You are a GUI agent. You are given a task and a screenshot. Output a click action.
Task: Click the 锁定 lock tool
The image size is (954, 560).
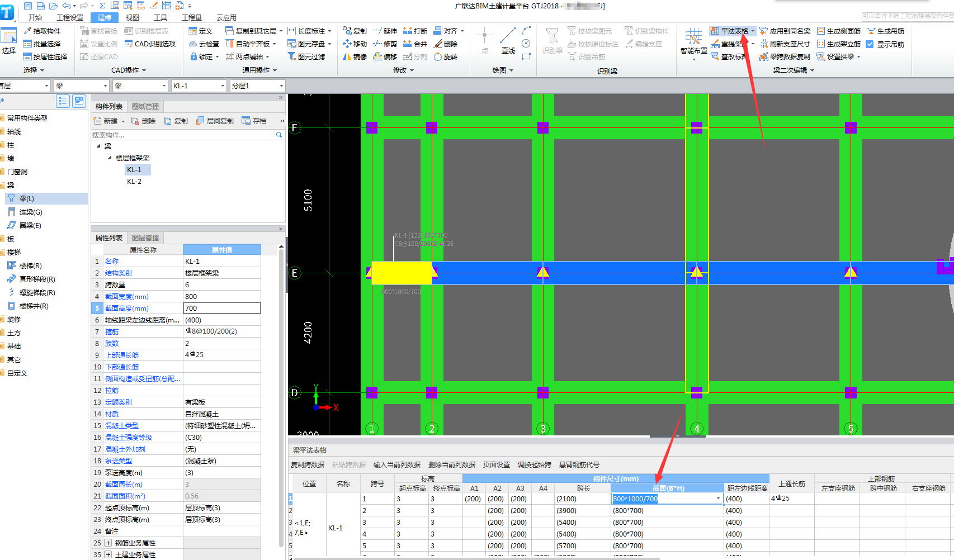pos(204,56)
